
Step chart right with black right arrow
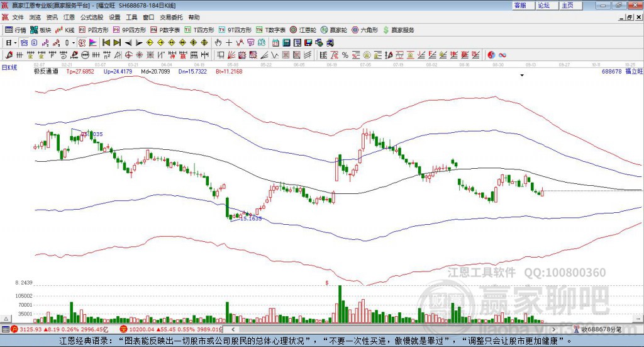click(x=139, y=43)
